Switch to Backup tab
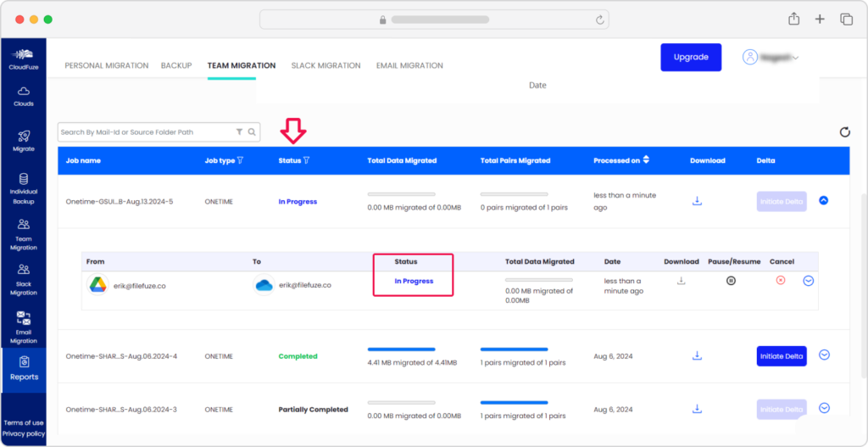This screenshot has height=447, width=868. tap(176, 65)
